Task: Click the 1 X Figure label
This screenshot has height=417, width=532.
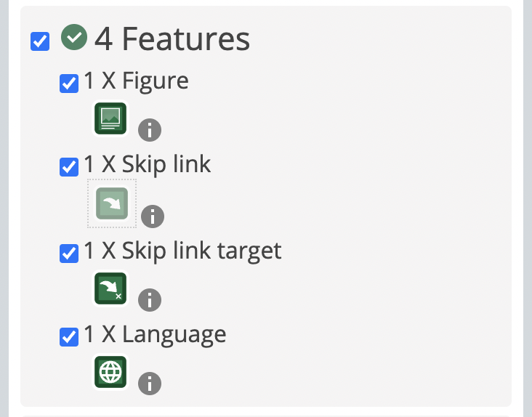Action: pyautogui.click(x=136, y=81)
